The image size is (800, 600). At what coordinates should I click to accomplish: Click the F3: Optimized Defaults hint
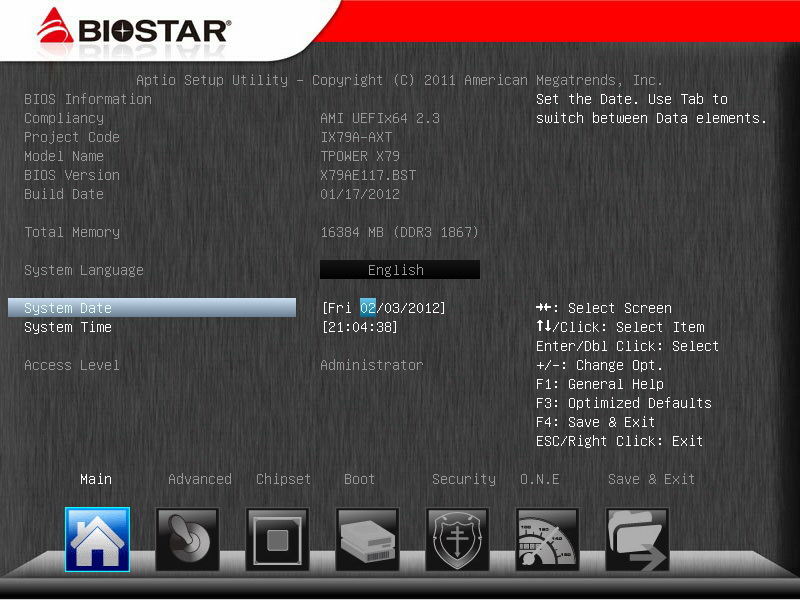pos(623,403)
